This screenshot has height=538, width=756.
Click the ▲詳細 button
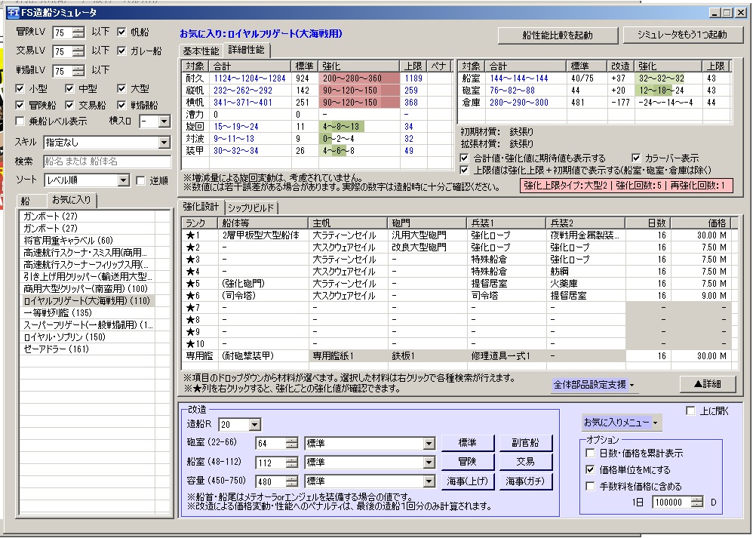click(x=707, y=384)
